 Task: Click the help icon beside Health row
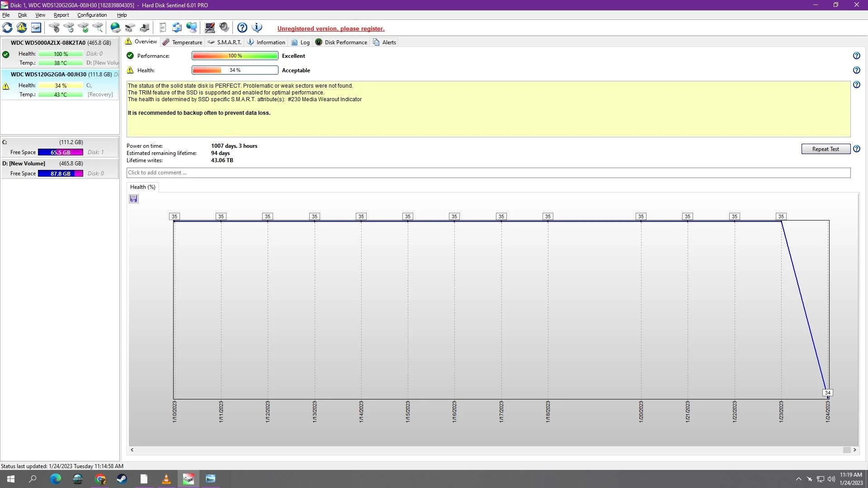click(856, 70)
